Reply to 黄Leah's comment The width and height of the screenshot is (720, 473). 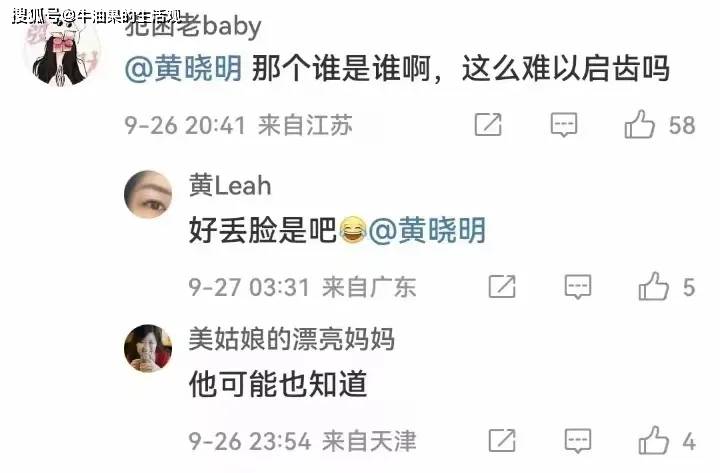[578, 287]
